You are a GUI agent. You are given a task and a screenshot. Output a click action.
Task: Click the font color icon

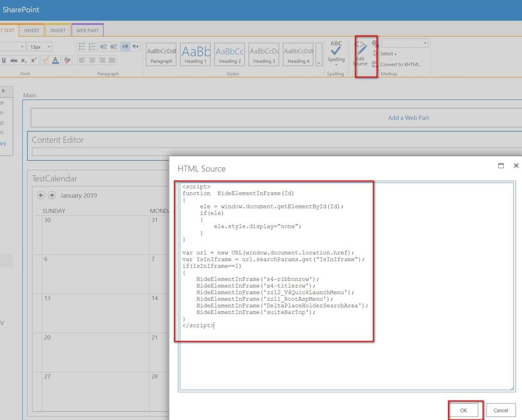click(55, 60)
